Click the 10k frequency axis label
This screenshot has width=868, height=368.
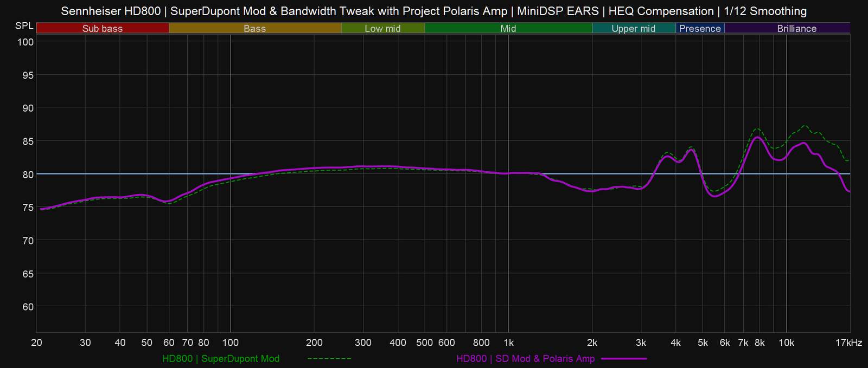pos(786,343)
